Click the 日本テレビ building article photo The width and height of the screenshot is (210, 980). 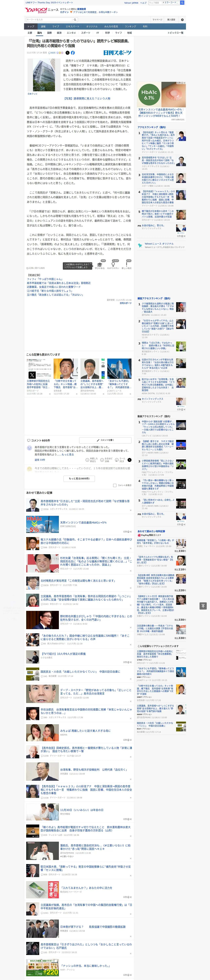[x=44, y=75]
